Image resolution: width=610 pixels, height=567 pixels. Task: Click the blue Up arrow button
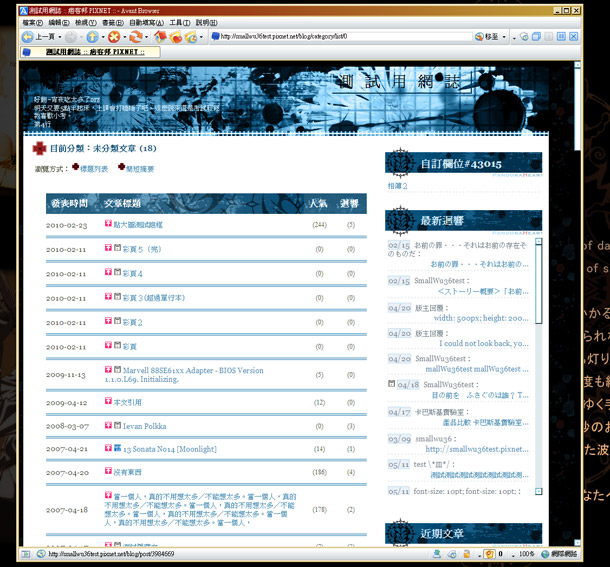[93, 37]
